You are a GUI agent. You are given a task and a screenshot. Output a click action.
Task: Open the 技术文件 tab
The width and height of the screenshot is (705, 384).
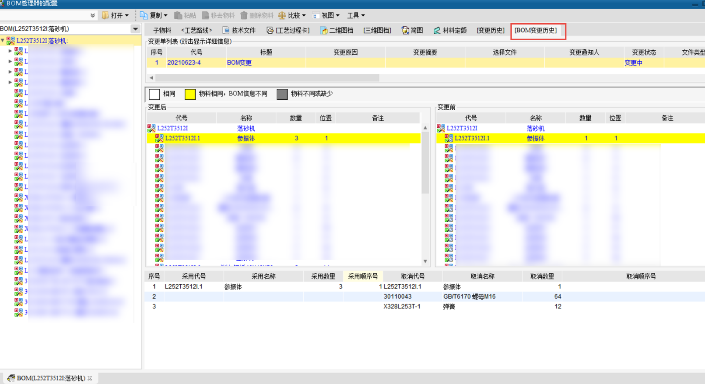coord(239,30)
